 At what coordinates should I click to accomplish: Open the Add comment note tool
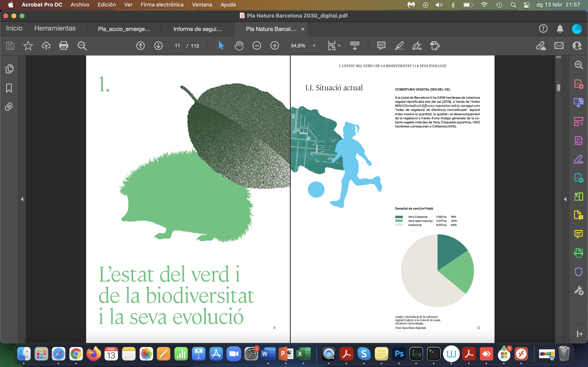pyautogui.click(x=381, y=46)
